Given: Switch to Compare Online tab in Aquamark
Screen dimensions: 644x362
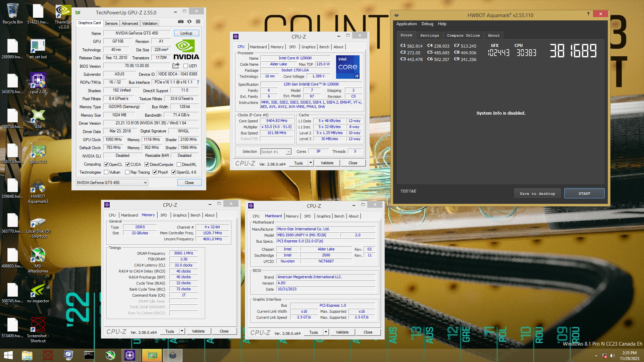Looking at the screenshot, I should click(x=463, y=35).
